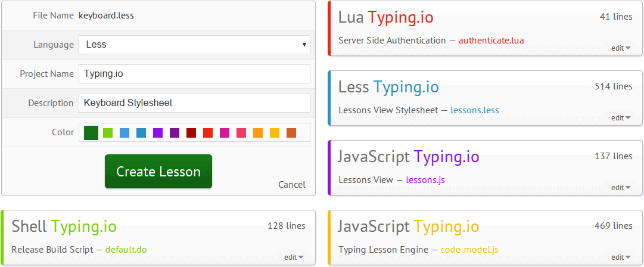Click the '137 lines' count
This screenshot has width=644, height=267.
coord(614,157)
